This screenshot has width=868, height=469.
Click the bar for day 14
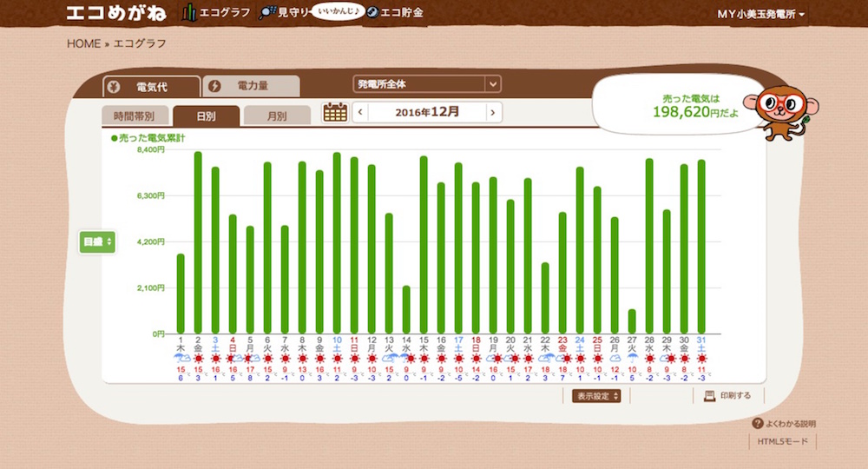point(406,309)
